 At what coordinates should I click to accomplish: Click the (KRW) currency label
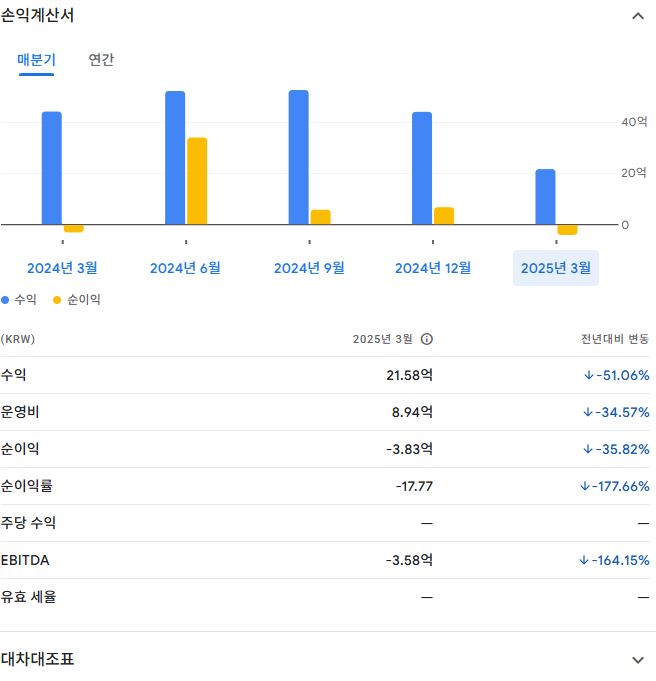[18, 339]
